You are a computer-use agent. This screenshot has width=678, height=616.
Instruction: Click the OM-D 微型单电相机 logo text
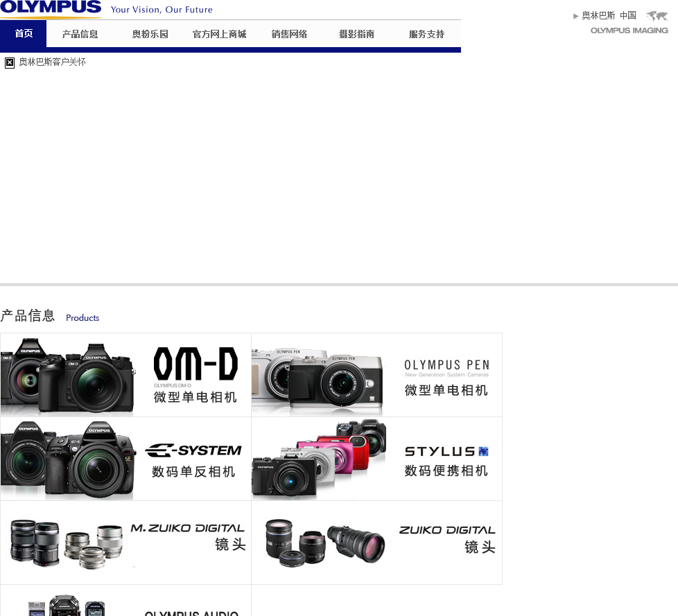(x=195, y=375)
